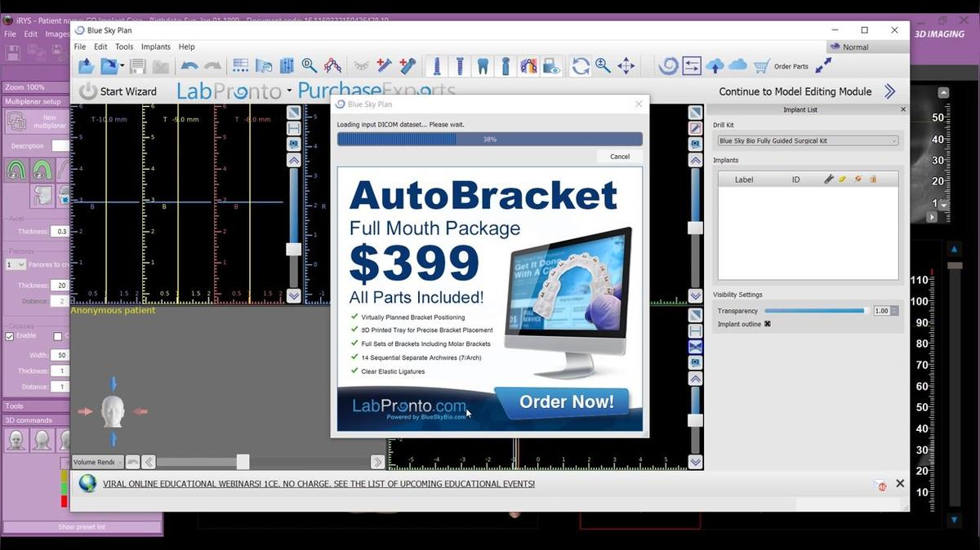This screenshot has height=550, width=980.
Task: Click the pan four-arrow move icon
Action: (626, 66)
